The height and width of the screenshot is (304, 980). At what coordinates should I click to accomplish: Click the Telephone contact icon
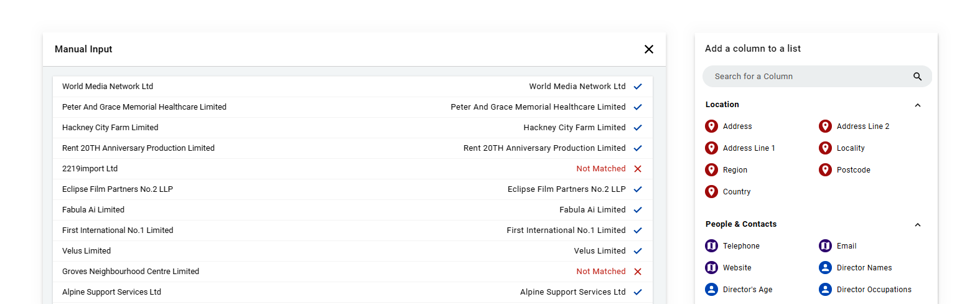711,246
